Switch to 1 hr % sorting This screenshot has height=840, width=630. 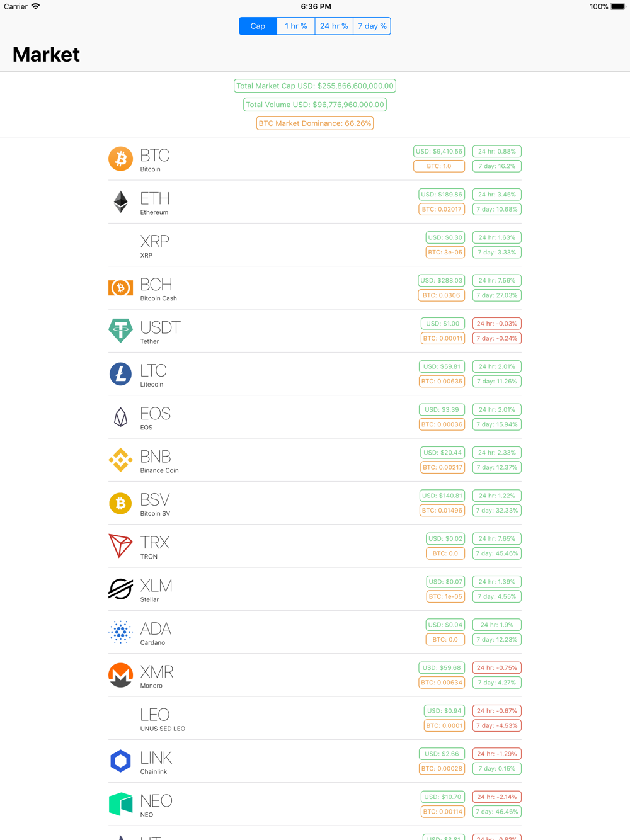295,26
